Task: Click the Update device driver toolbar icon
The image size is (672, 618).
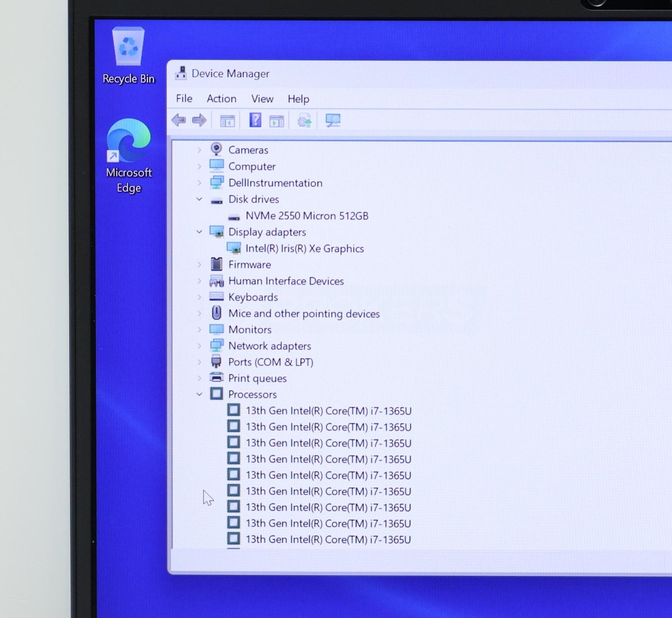Action: pos(304,121)
